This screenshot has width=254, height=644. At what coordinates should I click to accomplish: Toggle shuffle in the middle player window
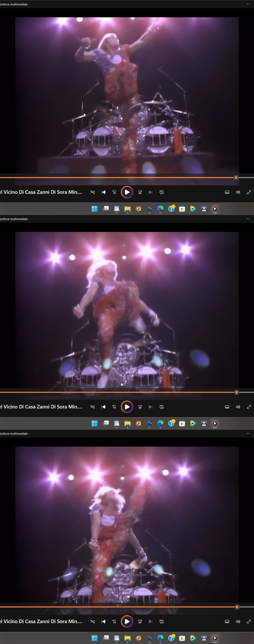click(92, 407)
